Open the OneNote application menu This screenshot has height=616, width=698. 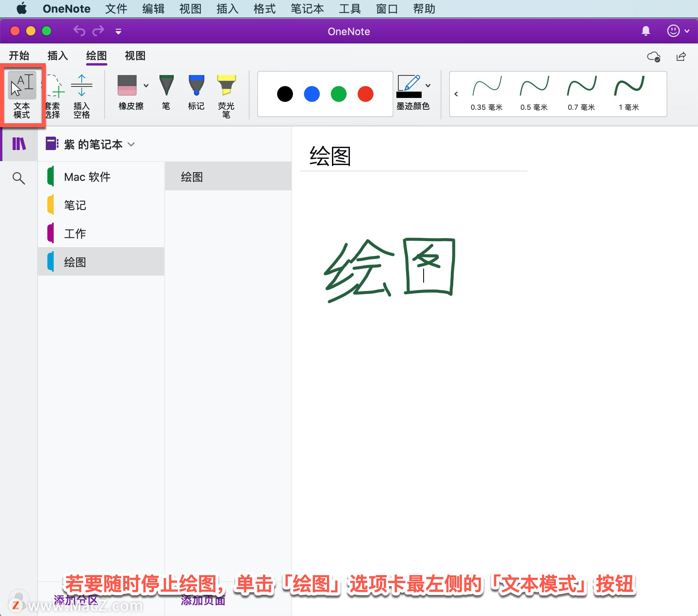pos(67,9)
